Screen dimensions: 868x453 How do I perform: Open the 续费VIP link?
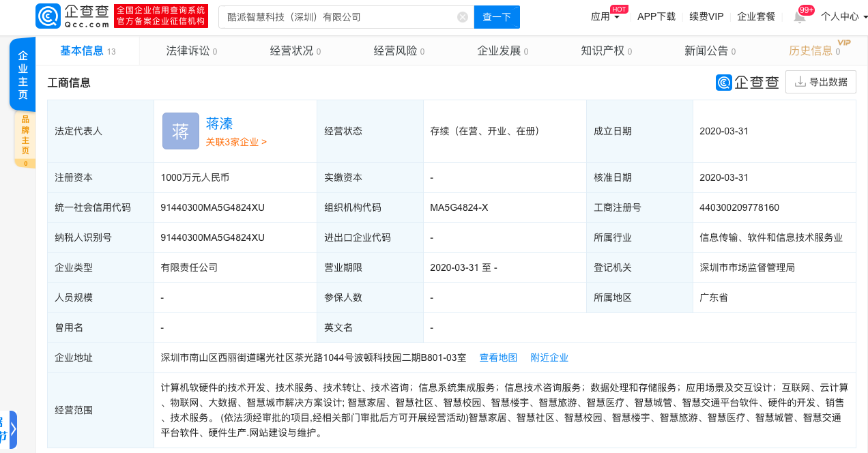(706, 17)
